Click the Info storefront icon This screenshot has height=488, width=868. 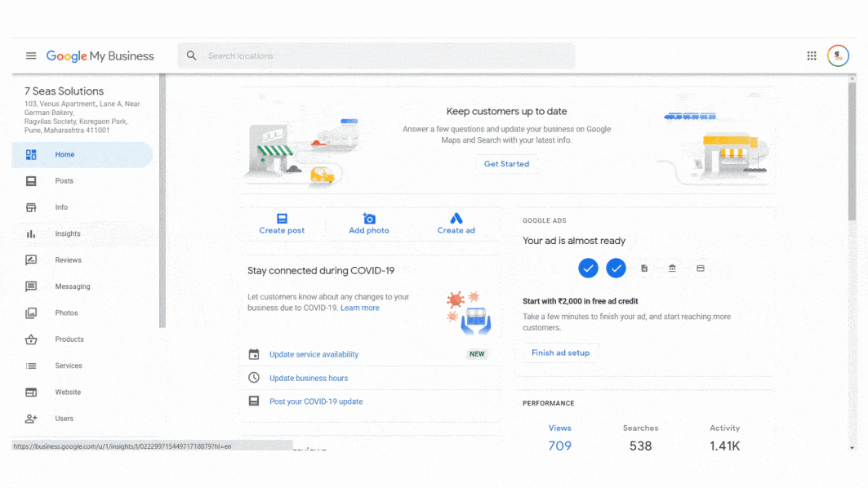tap(31, 207)
